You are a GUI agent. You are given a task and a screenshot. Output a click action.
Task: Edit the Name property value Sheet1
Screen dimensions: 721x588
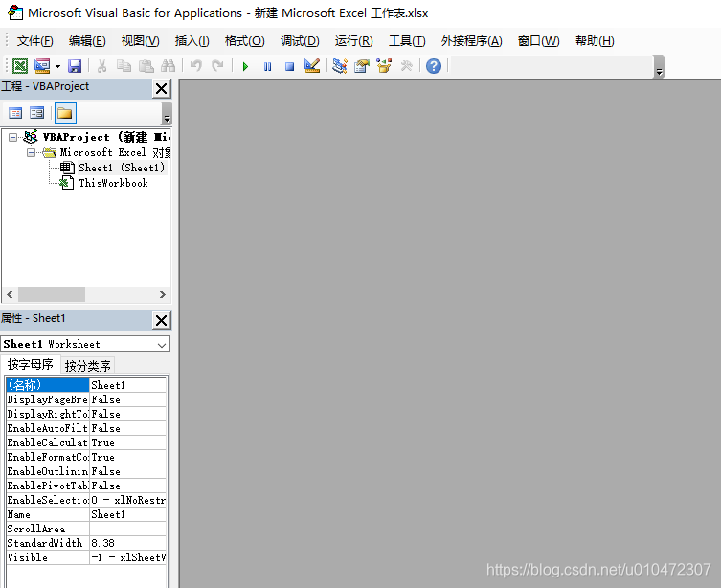click(x=128, y=514)
